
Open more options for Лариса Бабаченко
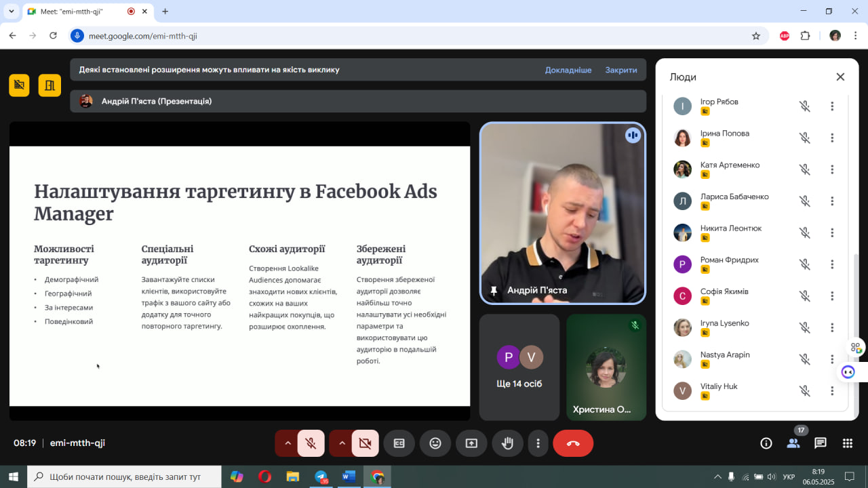click(x=832, y=201)
